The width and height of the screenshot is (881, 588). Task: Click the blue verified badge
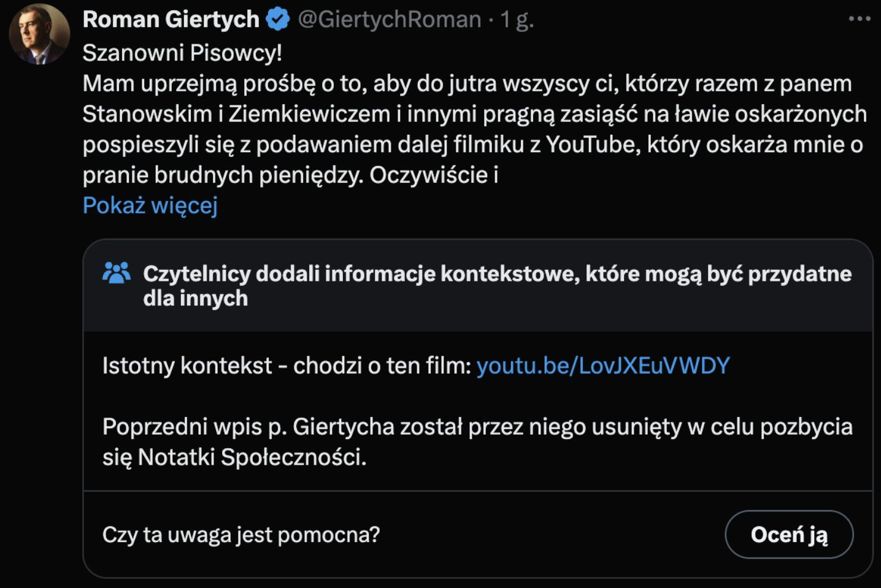278,20
